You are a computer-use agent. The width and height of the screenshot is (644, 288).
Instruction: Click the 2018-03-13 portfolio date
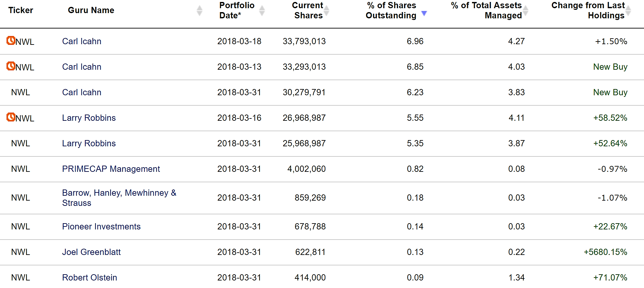click(239, 67)
